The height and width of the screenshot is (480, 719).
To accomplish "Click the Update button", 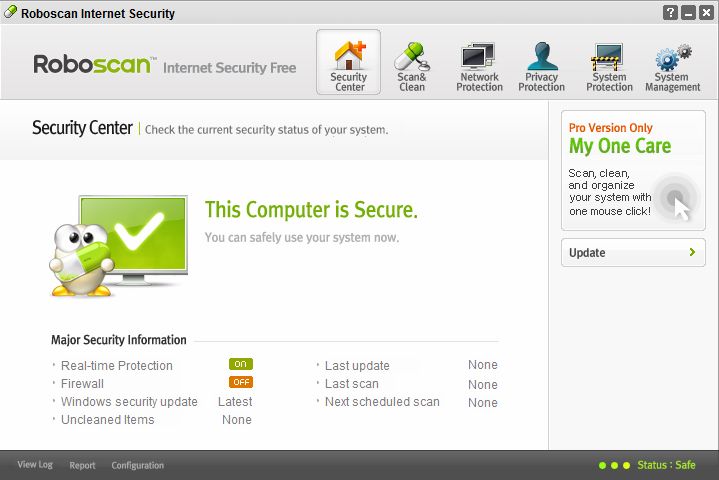I will [x=633, y=252].
